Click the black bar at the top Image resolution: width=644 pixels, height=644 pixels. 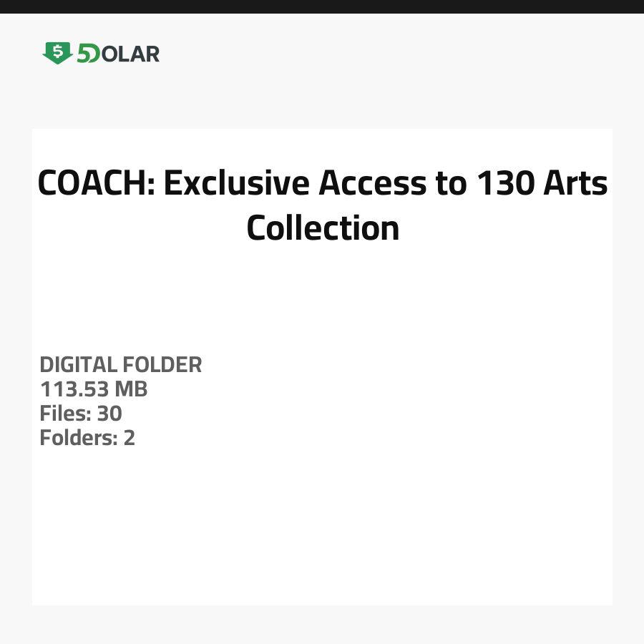click(322, 6)
